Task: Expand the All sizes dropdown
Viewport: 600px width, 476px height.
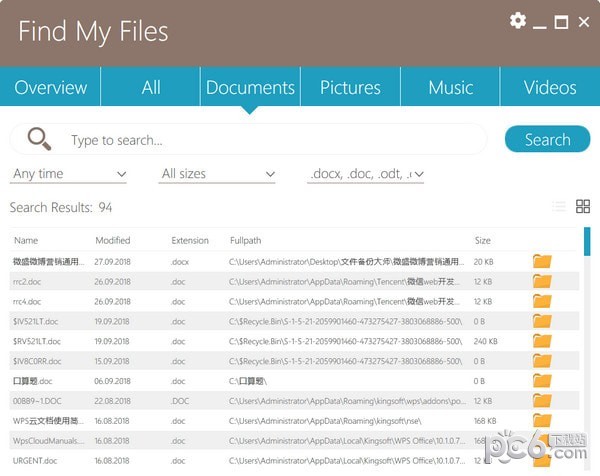Action: [x=217, y=174]
